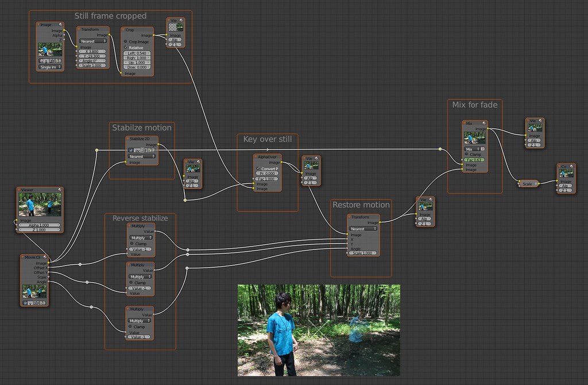Open Nearest filter dropdown in Still frame Transform
The image size is (588, 385).
click(x=93, y=41)
